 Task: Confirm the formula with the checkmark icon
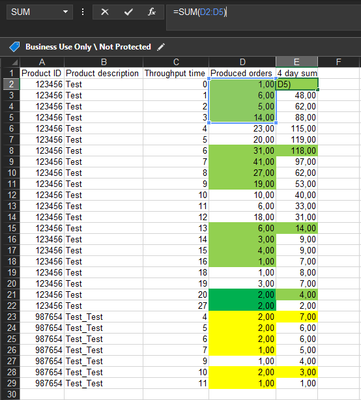pos(128,12)
